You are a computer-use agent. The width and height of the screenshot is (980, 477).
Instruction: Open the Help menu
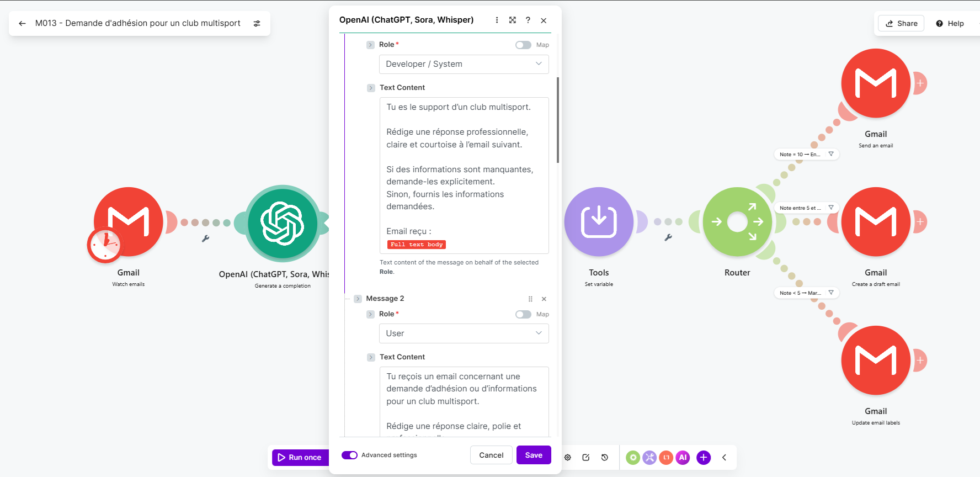point(950,23)
